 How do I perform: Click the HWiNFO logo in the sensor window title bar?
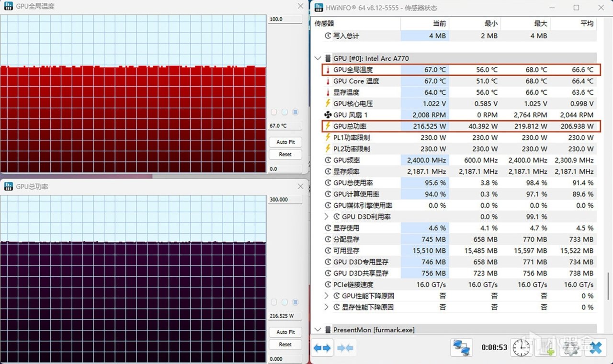click(x=319, y=8)
